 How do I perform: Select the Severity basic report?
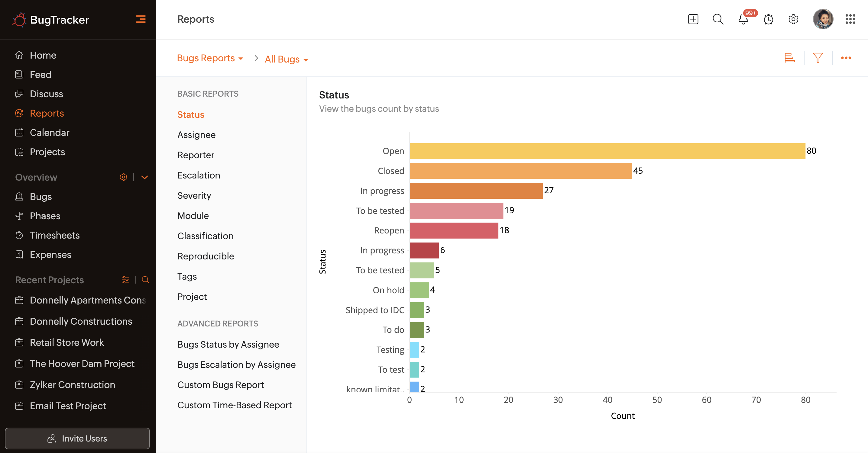(x=194, y=195)
